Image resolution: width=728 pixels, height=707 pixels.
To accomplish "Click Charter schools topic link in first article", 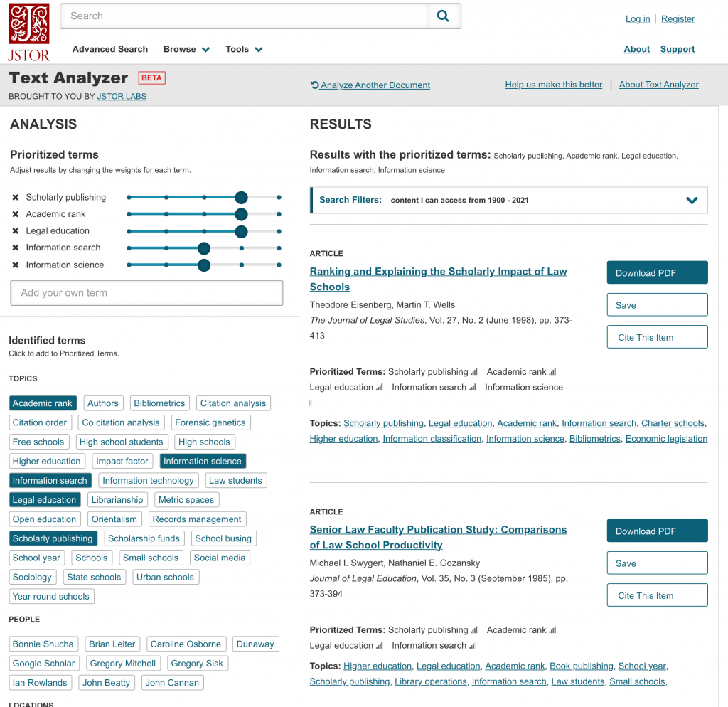I will tap(673, 423).
